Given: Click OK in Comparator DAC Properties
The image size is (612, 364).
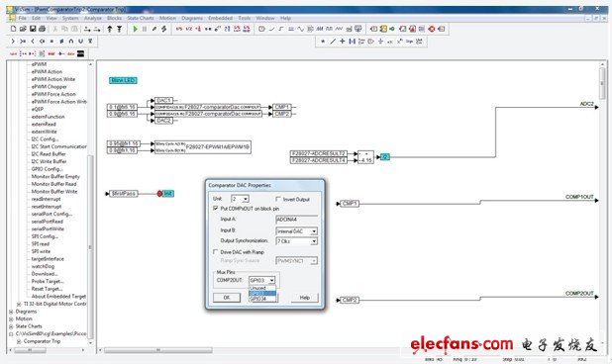Looking at the screenshot, I should (227, 298).
